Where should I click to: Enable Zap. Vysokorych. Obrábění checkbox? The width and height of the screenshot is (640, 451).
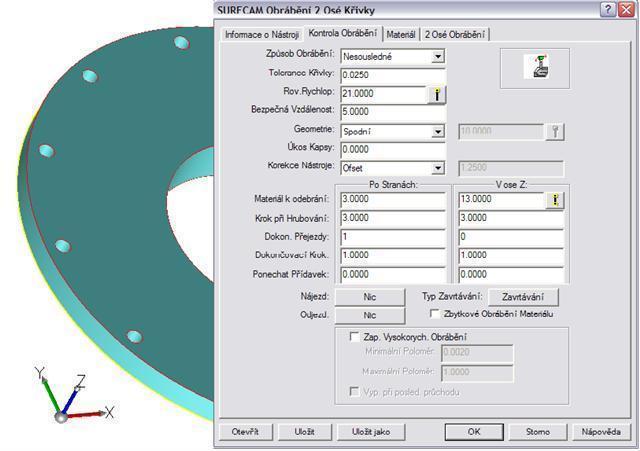pos(354,337)
